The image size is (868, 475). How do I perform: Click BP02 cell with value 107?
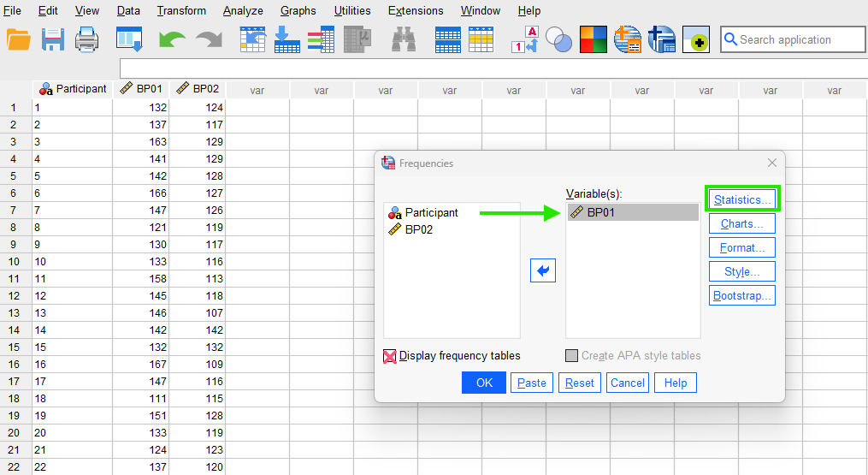198,313
